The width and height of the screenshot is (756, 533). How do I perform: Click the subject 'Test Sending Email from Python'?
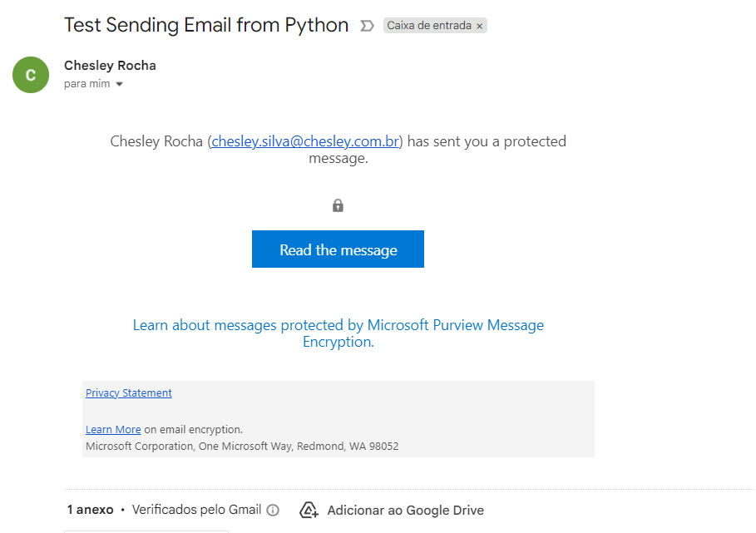(x=206, y=25)
